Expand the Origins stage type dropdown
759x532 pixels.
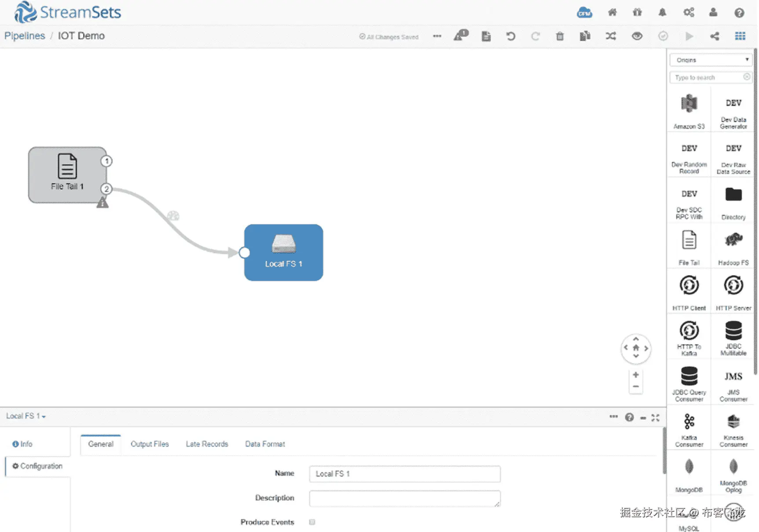coord(711,60)
